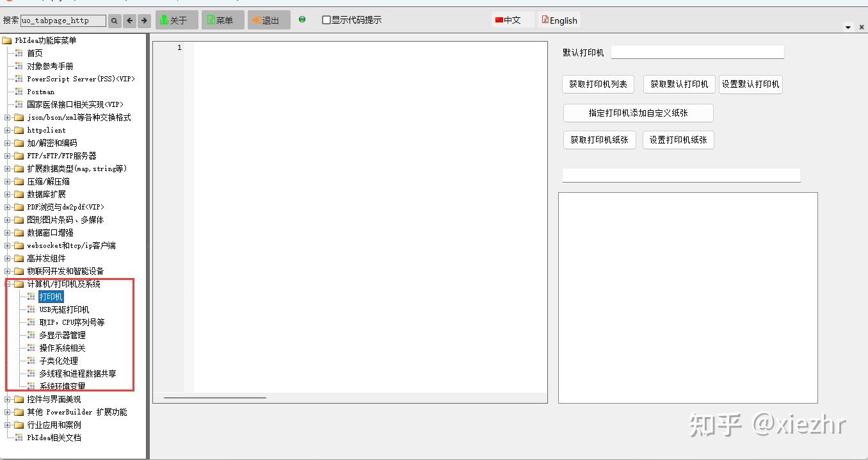The height and width of the screenshot is (460, 868).
Task: Click 行业应用和案例 folder icon
Action: click(x=19, y=425)
